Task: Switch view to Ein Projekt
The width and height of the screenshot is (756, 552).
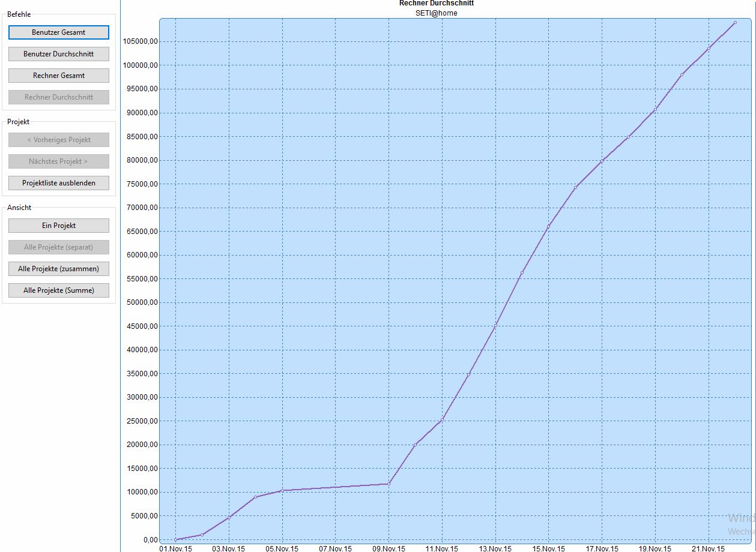Action: [59, 226]
